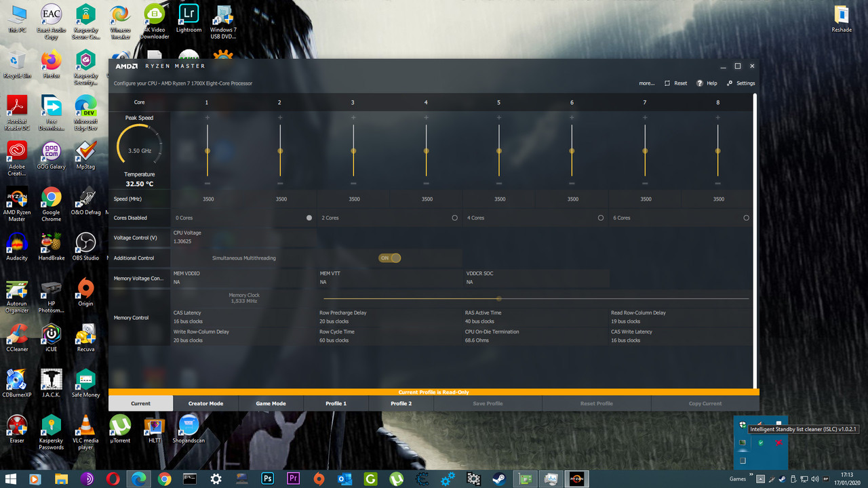Select the 4 Cores disabled radio button
This screenshot has height=488, width=868.
[x=601, y=218]
